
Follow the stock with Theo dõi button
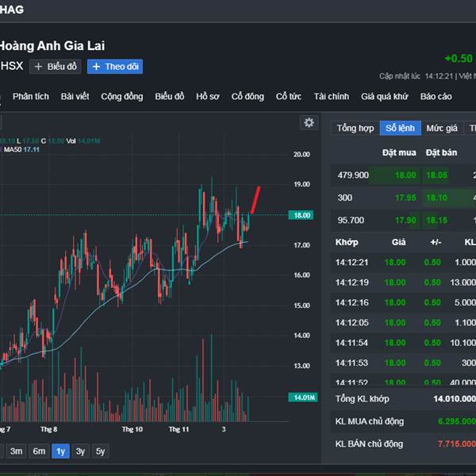tap(115, 67)
